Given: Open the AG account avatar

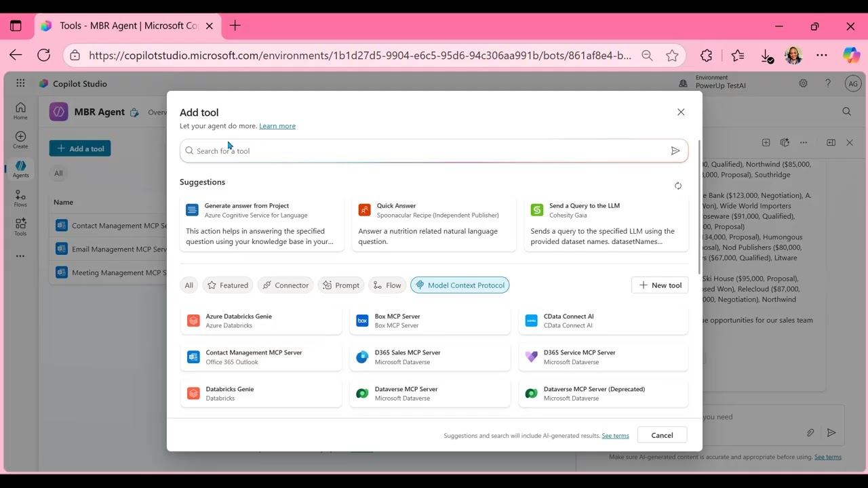Looking at the screenshot, I should point(853,83).
